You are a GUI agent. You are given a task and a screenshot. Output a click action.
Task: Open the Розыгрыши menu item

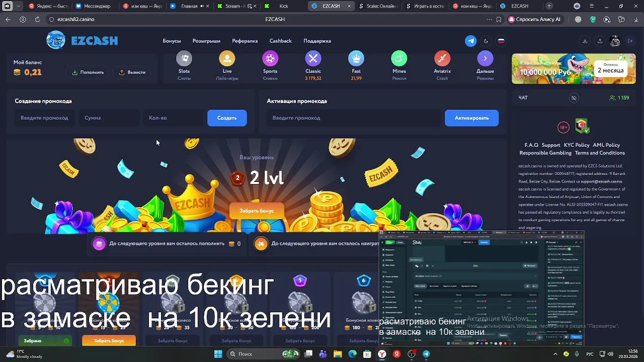[x=206, y=41]
